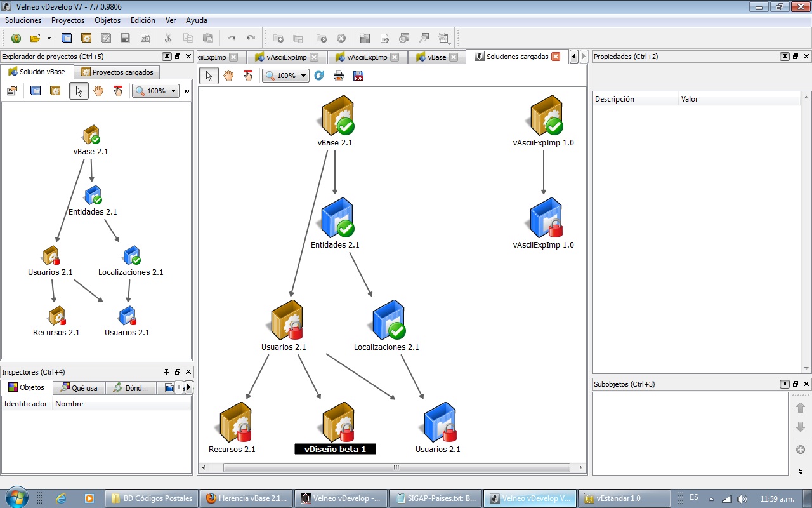Viewport: 812px width, 508px height.
Task: Click the magnifier search icon in main toolbar
Action: tap(424, 38)
